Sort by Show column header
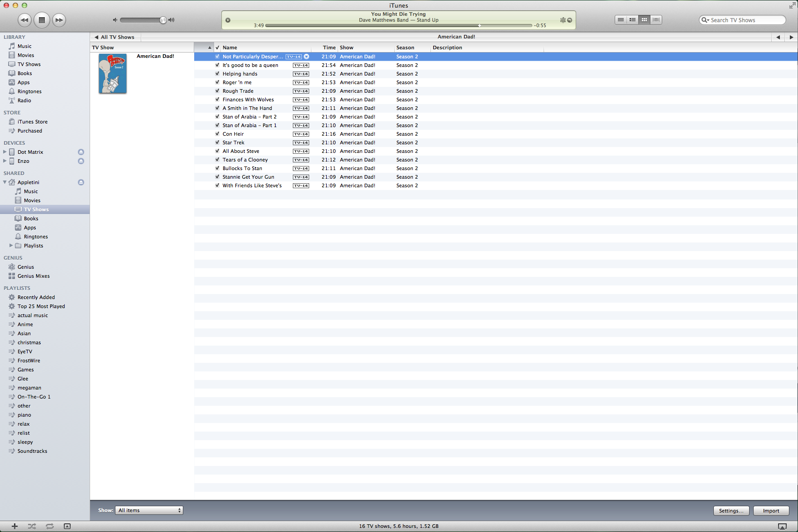The image size is (798, 532). 366,47
